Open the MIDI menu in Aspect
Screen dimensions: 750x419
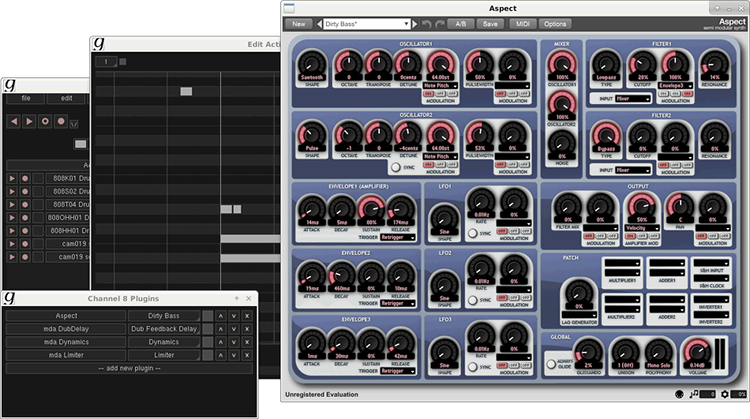tap(522, 24)
